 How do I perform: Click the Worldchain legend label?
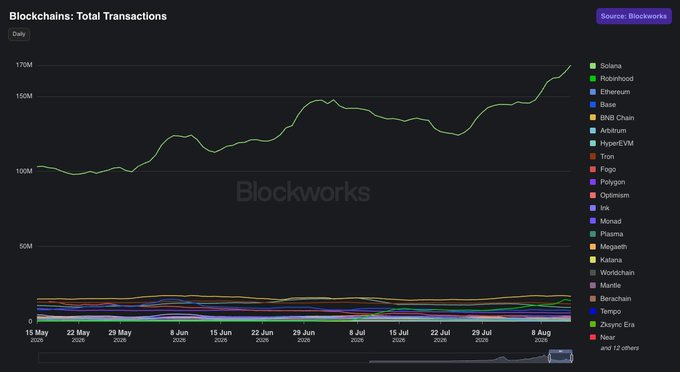(x=617, y=273)
